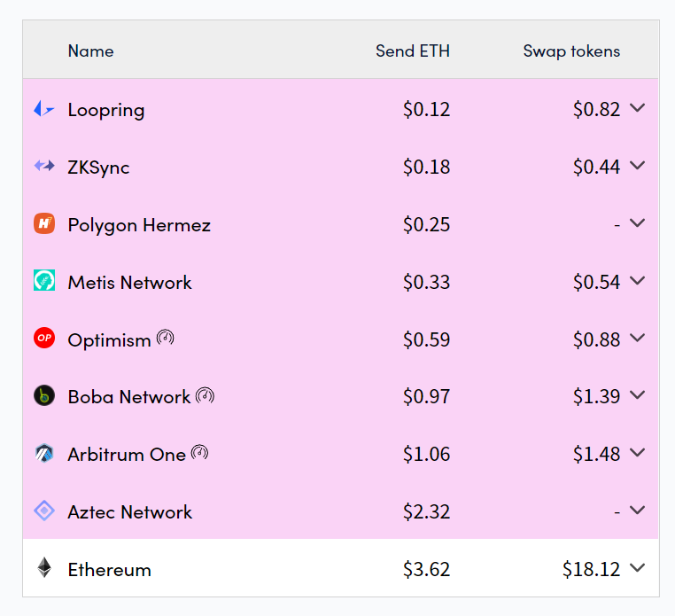Click the Polygon Hermez logo icon
This screenshot has height=616, width=675.
click(44, 223)
